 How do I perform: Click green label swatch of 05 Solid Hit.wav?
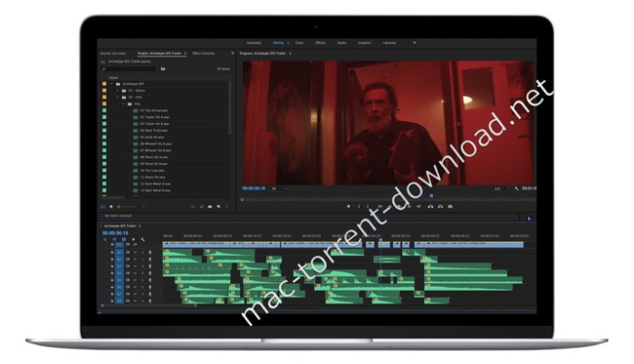pyautogui.click(x=104, y=137)
